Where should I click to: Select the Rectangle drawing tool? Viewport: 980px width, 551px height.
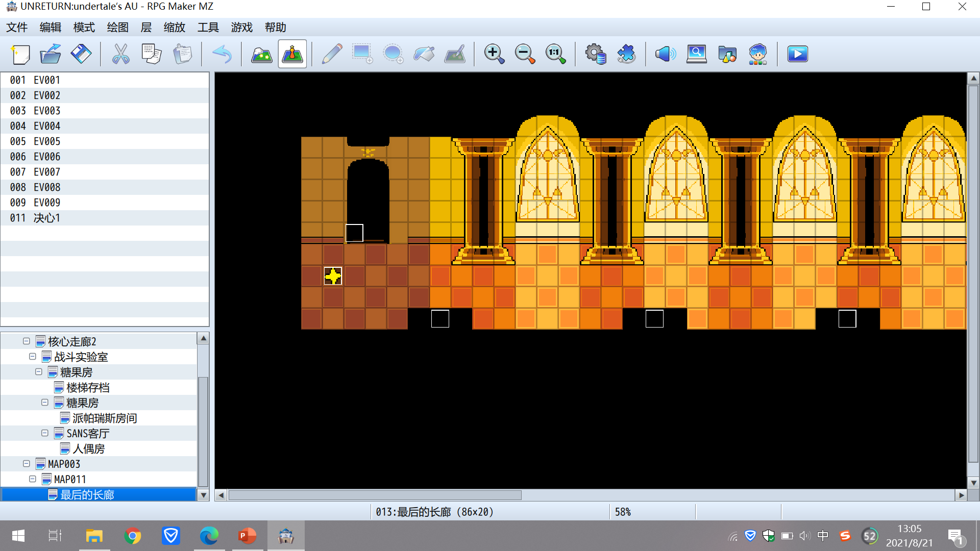tap(362, 54)
